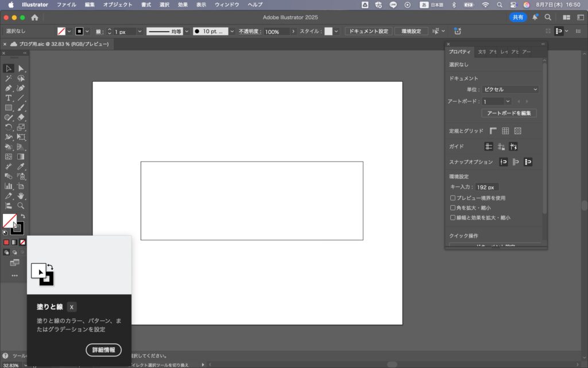Click Stroke color swatch in toolbar
Image resolution: width=588 pixels, height=368 pixels.
pyautogui.click(x=18, y=228)
